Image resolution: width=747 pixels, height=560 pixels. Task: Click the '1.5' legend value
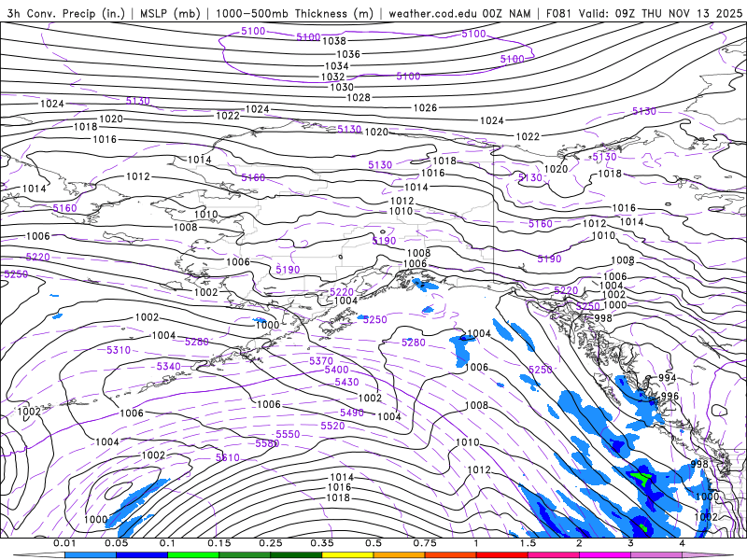click(528, 543)
